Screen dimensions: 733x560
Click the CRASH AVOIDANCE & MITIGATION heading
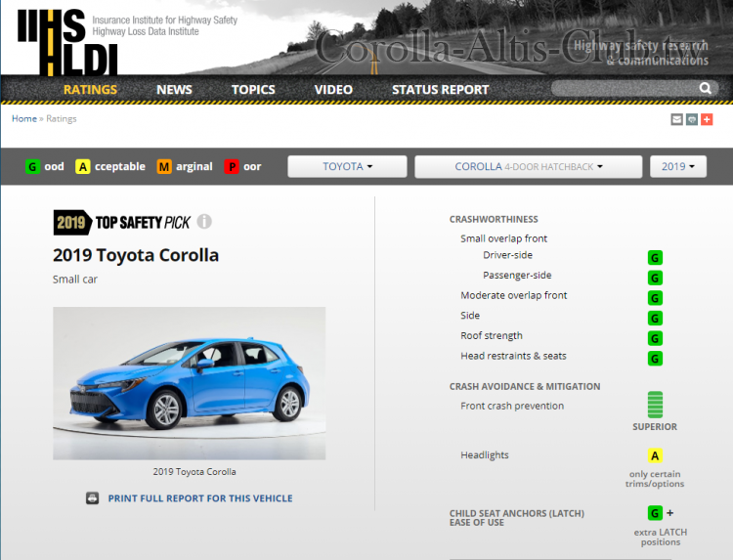click(x=525, y=387)
